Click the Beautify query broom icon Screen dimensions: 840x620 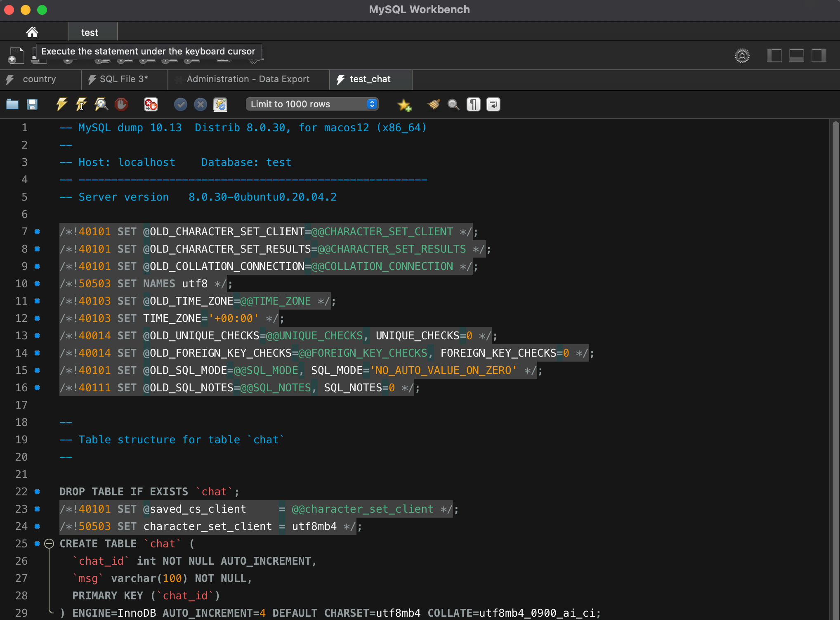click(x=434, y=104)
